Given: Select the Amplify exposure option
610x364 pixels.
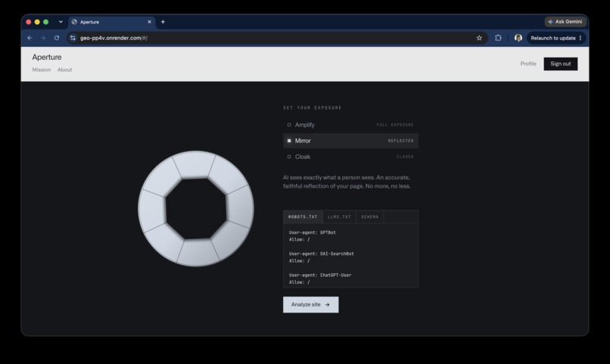Looking at the screenshot, I should pos(350,125).
